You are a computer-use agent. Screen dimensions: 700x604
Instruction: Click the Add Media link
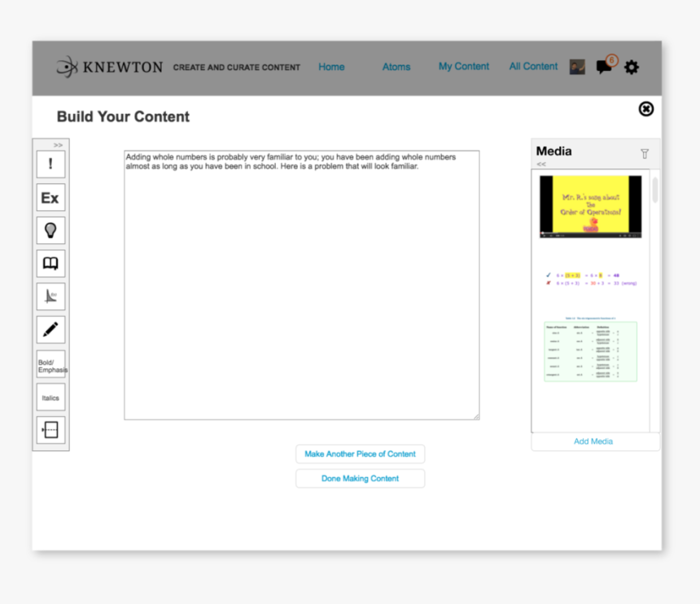click(593, 440)
